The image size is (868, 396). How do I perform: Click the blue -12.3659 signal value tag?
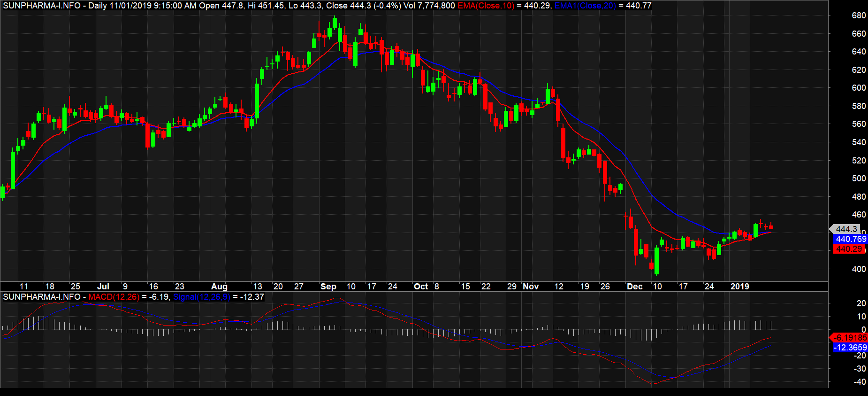pyautogui.click(x=851, y=348)
